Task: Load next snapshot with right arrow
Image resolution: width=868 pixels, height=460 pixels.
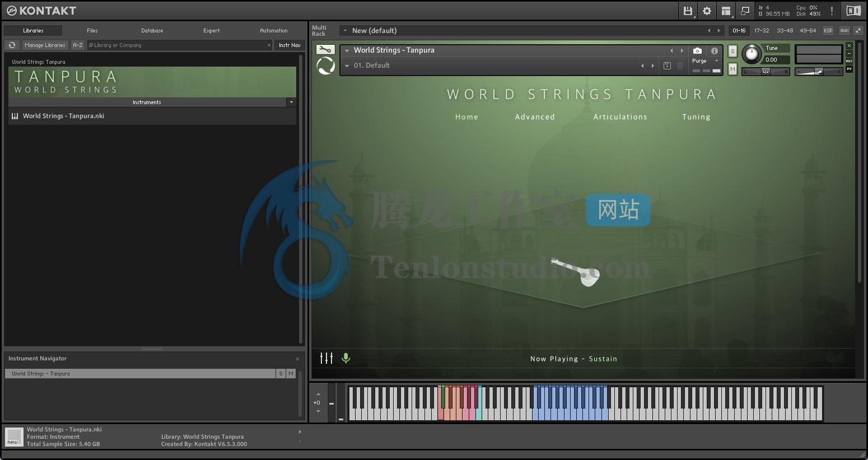Action: click(652, 65)
